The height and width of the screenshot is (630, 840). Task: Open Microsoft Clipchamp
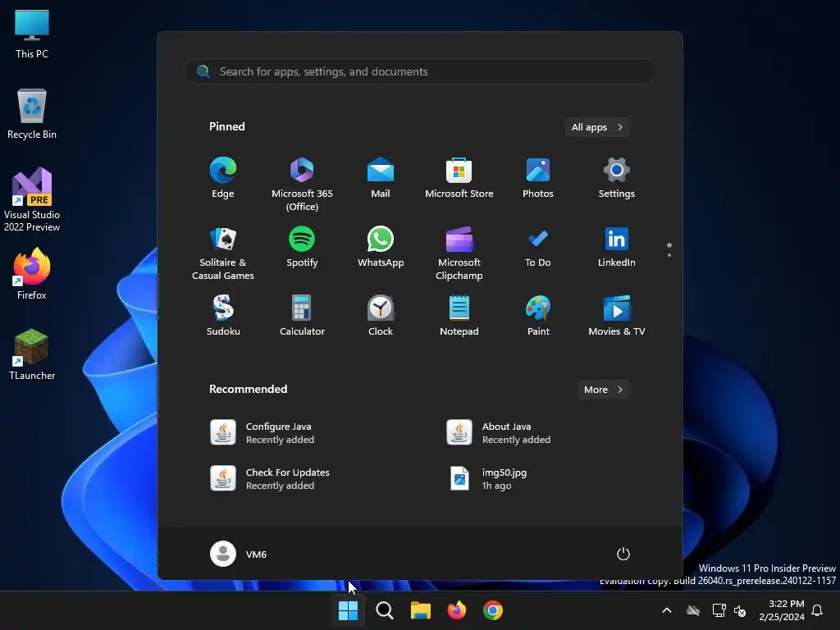(x=459, y=253)
